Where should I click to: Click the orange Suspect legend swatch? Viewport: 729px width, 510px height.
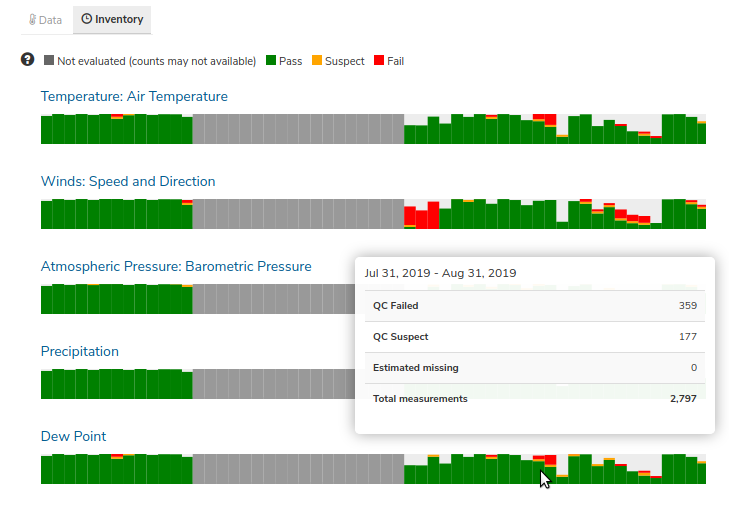click(x=317, y=60)
